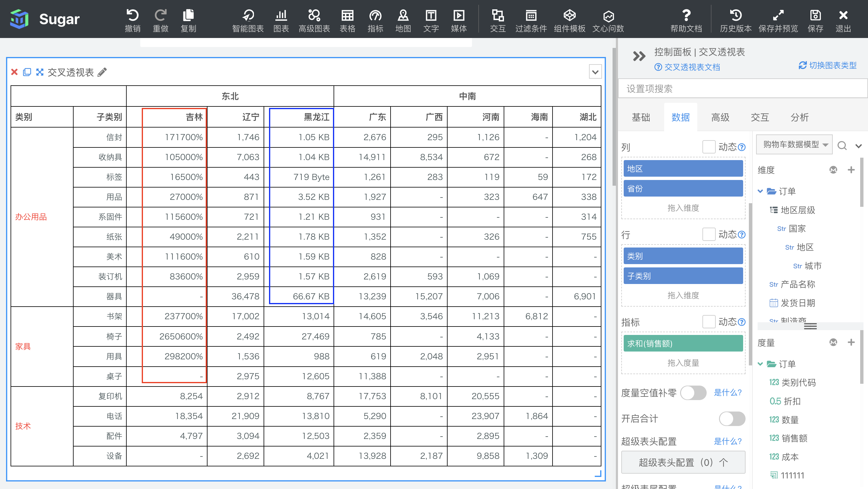Click the 维度 list drag handle bar
The height and width of the screenshot is (489, 868).
pos(810,326)
